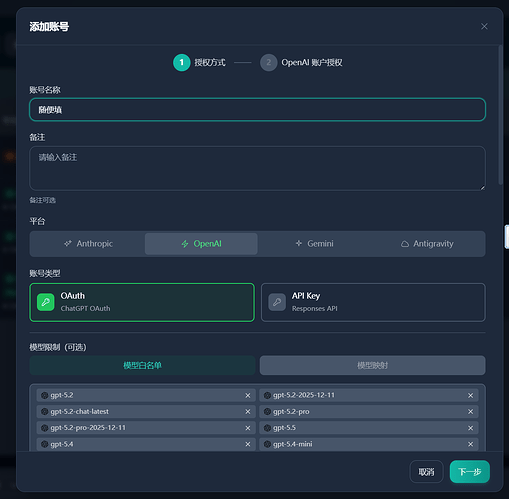Click the Anthropic sparkle icon
Viewport: 509px width, 499px height.
(68, 244)
